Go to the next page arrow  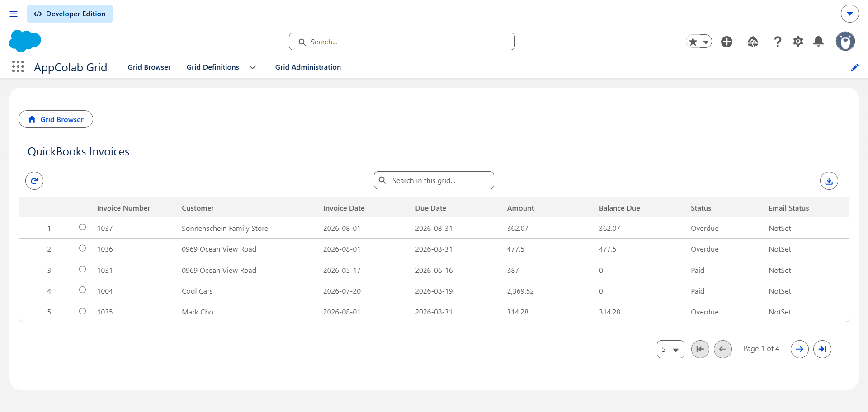pos(800,349)
